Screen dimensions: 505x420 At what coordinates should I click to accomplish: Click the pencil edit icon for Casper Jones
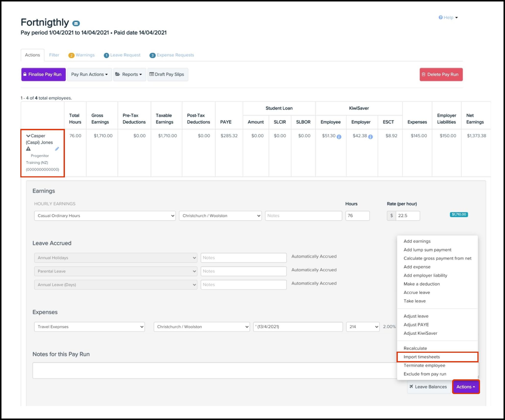click(x=57, y=149)
